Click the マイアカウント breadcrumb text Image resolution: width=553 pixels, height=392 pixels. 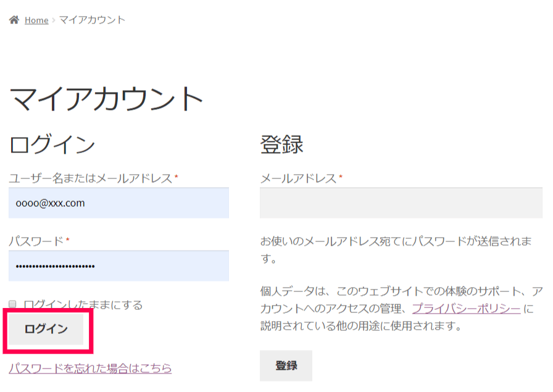pos(92,20)
